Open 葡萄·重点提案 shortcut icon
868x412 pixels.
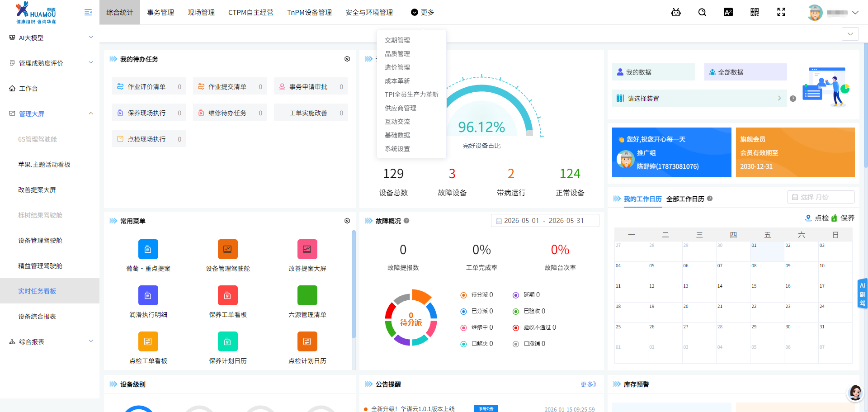(x=148, y=249)
